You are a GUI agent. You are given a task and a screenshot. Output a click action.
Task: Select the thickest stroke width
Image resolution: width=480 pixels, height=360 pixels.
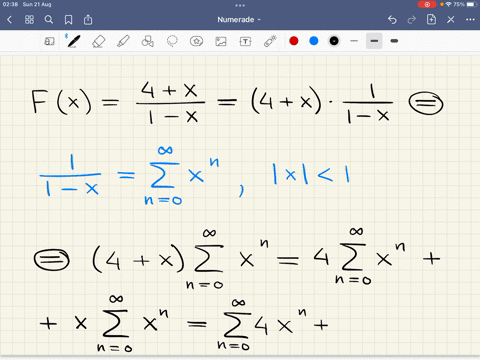[x=394, y=41]
